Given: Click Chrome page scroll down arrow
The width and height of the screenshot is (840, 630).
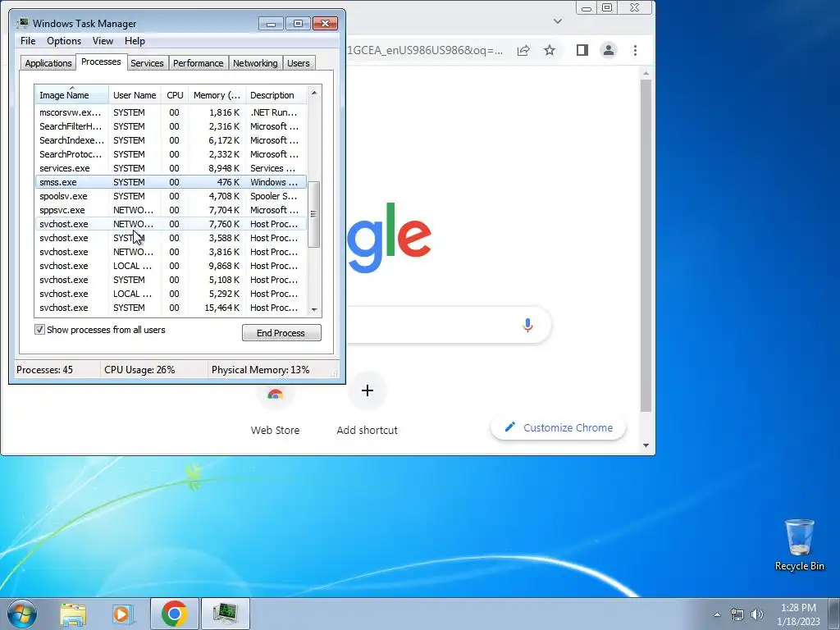Looking at the screenshot, I should 646,445.
